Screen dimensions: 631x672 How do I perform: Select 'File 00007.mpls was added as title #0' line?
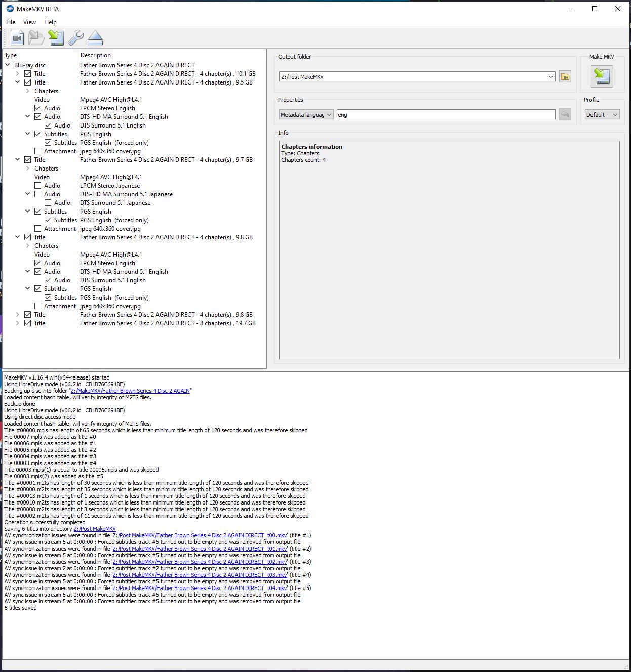pos(50,437)
